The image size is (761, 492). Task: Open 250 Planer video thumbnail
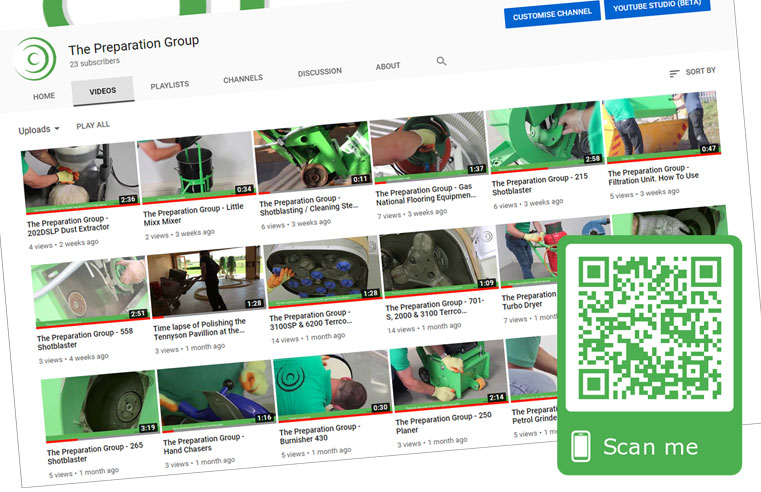[448, 375]
